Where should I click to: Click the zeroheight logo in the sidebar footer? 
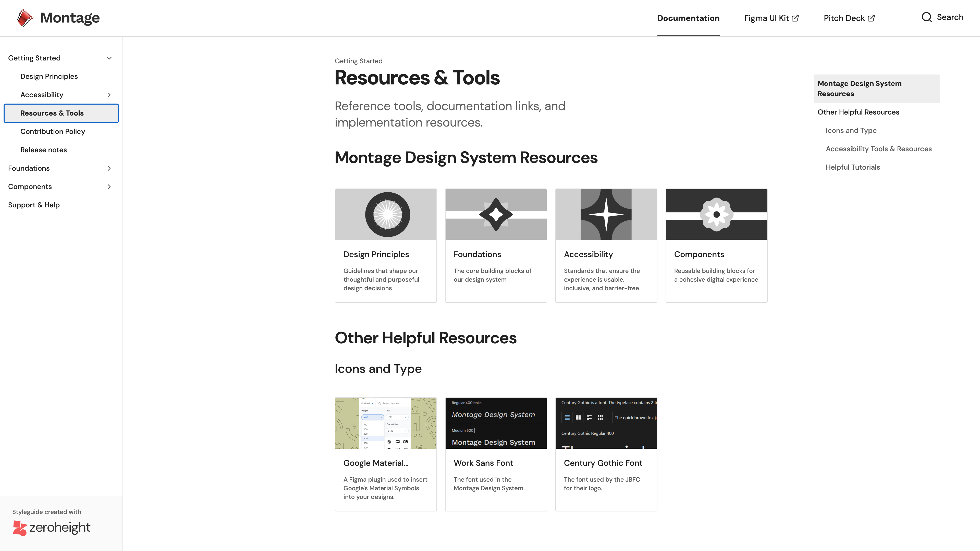click(51, 528)
